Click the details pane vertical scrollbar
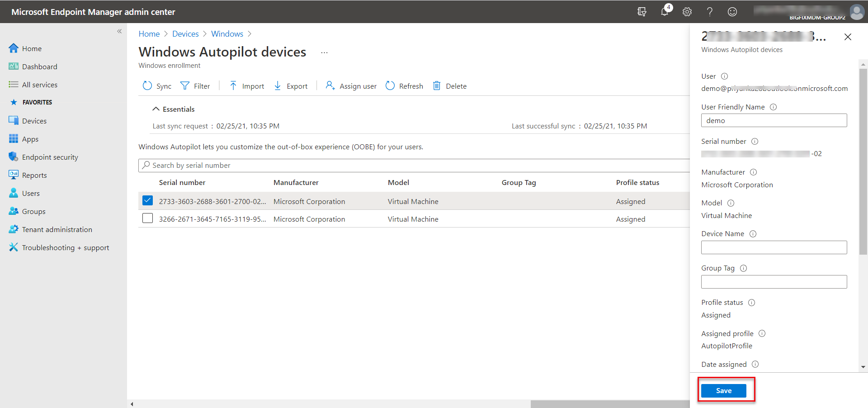Viewport: 868px width, 408px height. 863,161
